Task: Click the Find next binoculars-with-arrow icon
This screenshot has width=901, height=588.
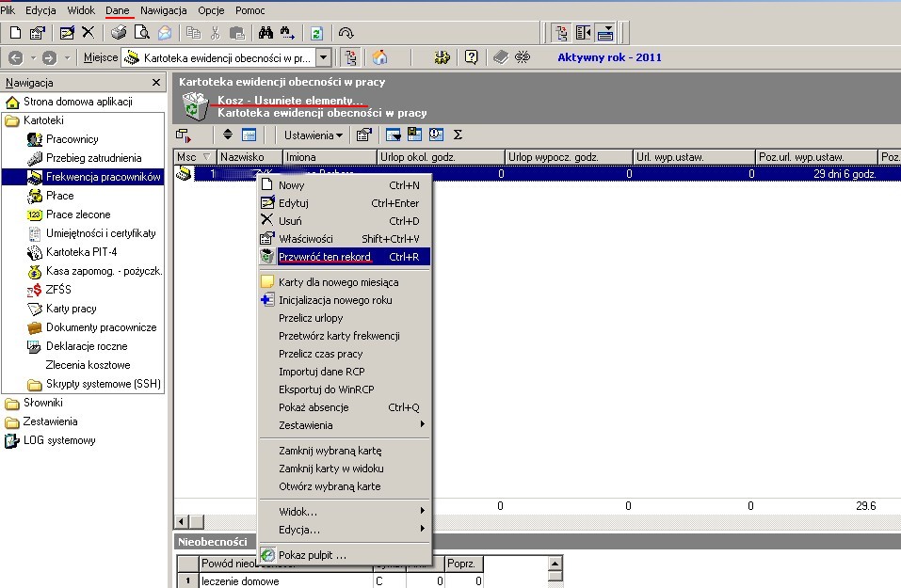Action: point(287,33)
